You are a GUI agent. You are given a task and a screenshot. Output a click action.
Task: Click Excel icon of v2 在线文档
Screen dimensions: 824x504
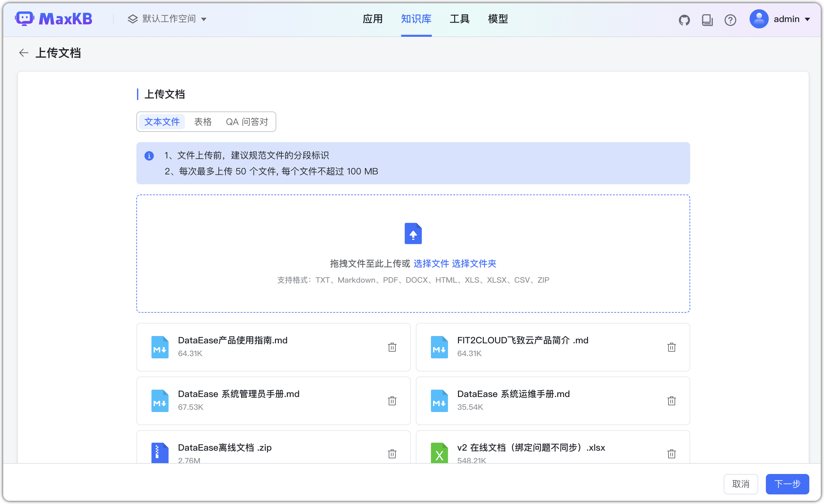(439, 453)
